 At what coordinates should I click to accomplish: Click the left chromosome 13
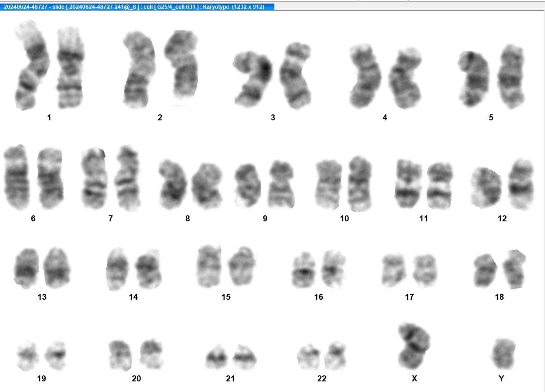click(26, 268)
